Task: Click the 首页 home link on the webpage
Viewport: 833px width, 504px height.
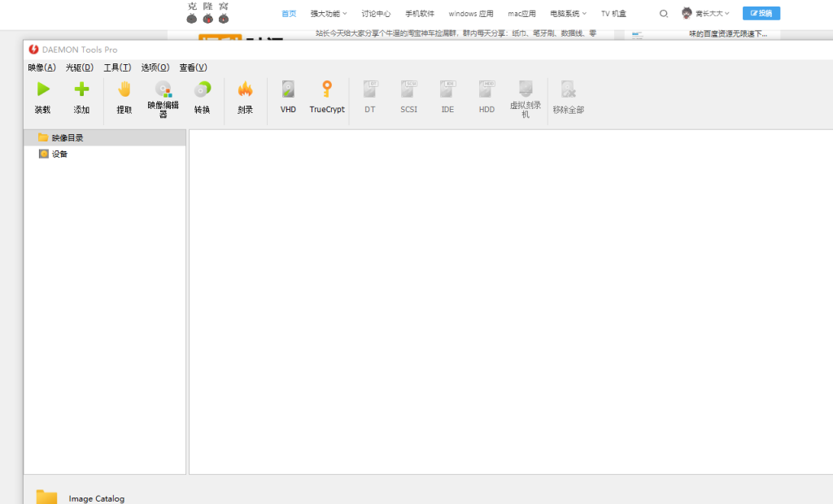Action: coord(289,14)
